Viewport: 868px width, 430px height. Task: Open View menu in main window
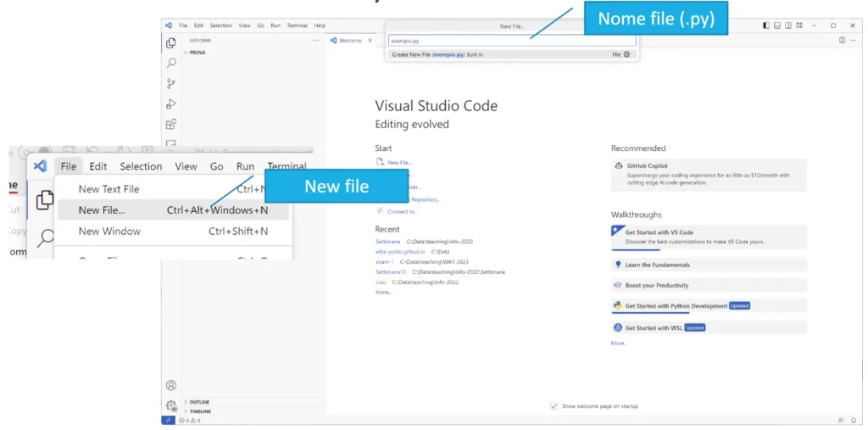[x=245, y=25]
